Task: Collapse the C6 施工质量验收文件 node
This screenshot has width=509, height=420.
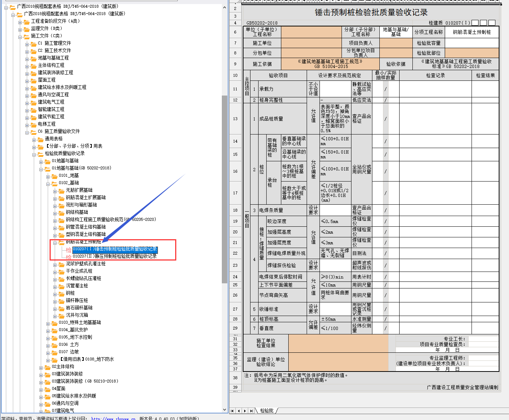Action: pyautogui.click(x=27, y=132)
